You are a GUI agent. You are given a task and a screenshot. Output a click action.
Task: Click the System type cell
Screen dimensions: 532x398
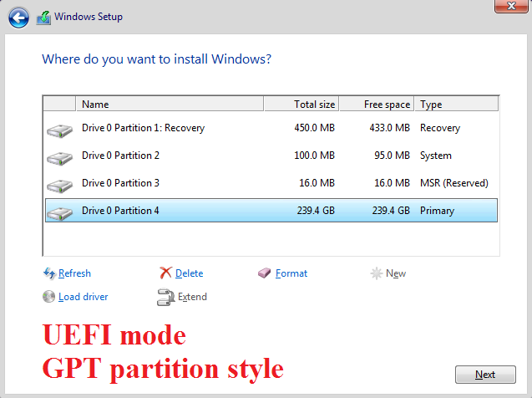(436, 156)
